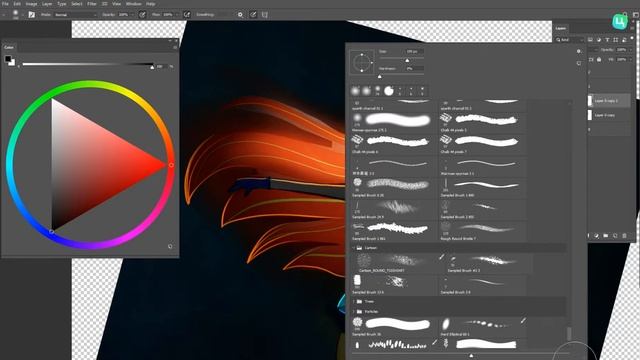Viewport: 640px width, 360px height.
Task: Click the Layers panel Opacity field
Action: point(622,49)
